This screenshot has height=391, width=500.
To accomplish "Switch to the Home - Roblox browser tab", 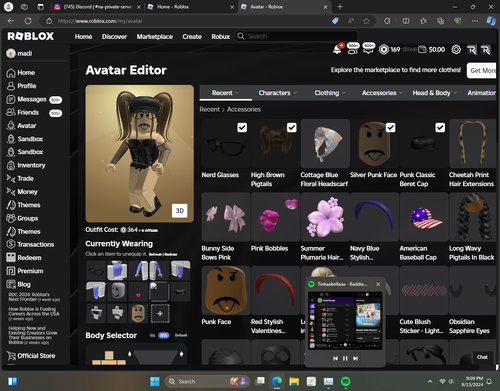I will tap(191, 7).
